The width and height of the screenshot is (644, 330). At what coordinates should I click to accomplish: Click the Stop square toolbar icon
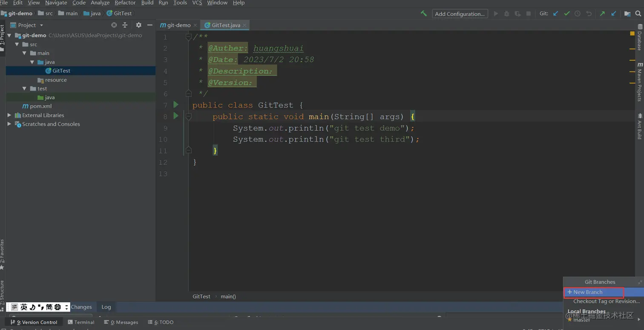coord(529,14)
